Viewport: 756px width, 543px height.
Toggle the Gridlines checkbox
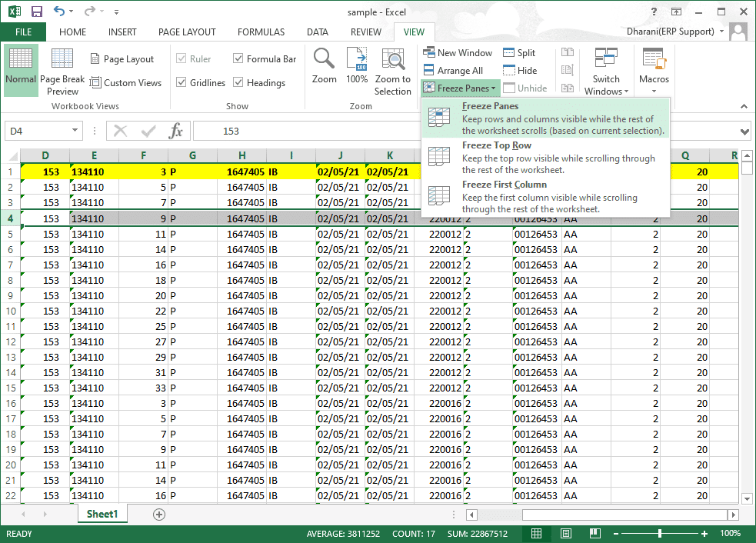182,83
